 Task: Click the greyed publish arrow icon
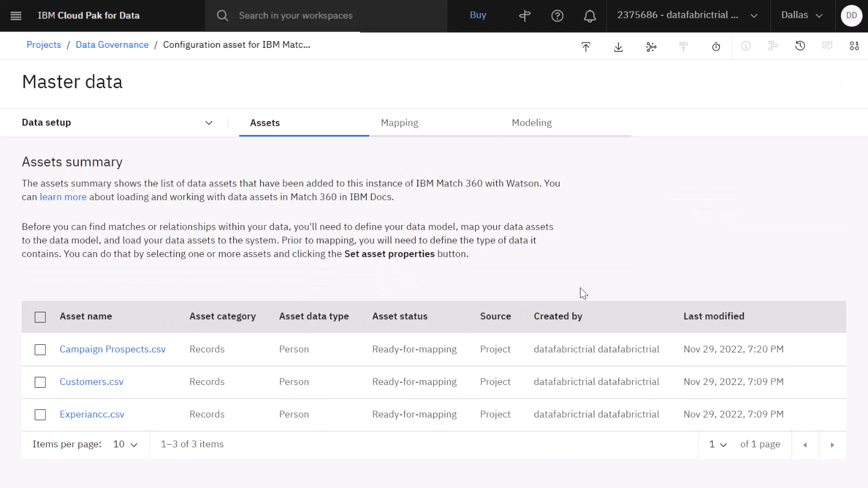click(684, 47)
